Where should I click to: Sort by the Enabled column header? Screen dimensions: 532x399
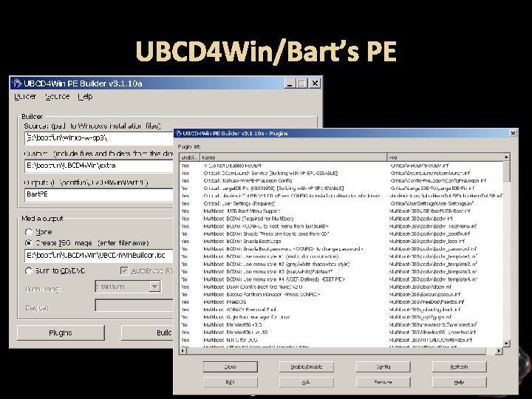(189, 157)
